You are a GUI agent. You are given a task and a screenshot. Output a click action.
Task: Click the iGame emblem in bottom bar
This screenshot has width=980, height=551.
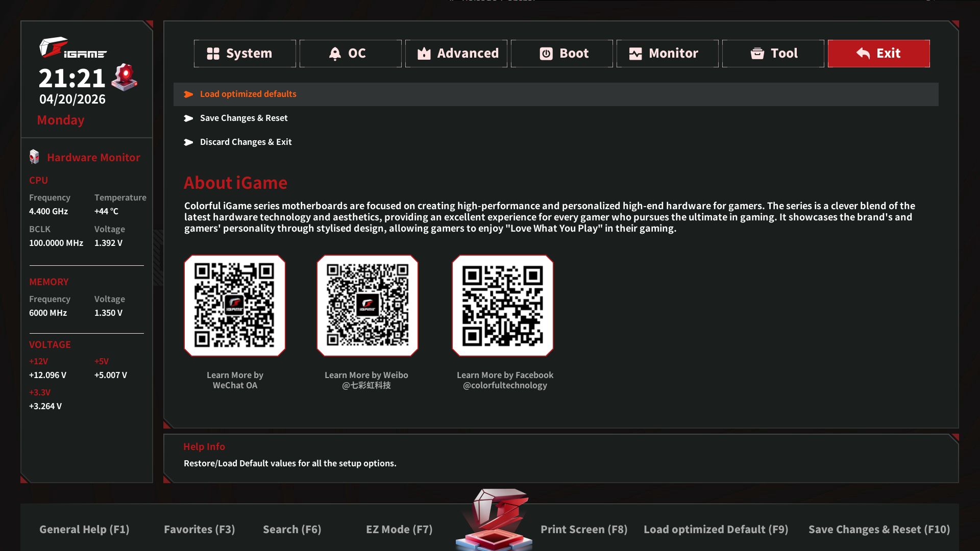click(494, 519)
